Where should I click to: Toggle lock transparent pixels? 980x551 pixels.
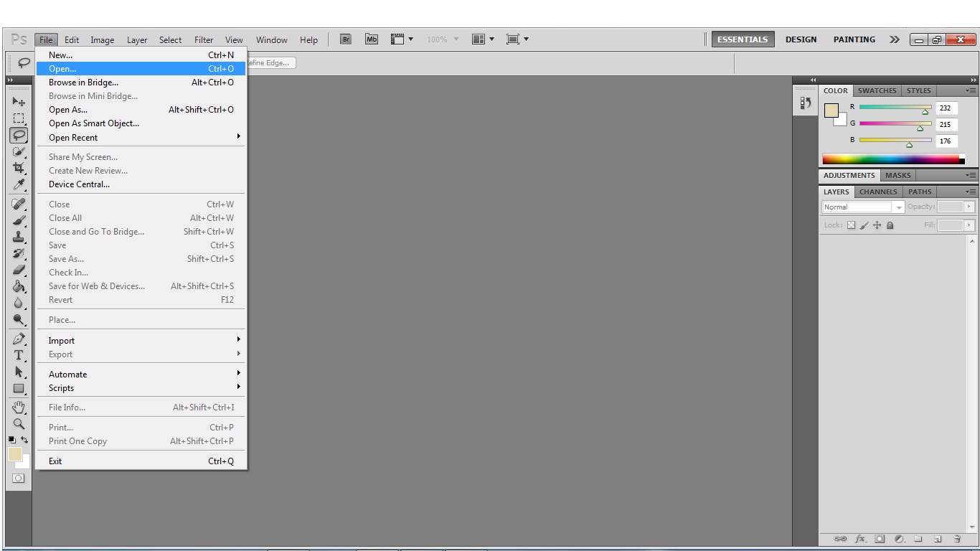pyautogui.click(x=852, y=225)
